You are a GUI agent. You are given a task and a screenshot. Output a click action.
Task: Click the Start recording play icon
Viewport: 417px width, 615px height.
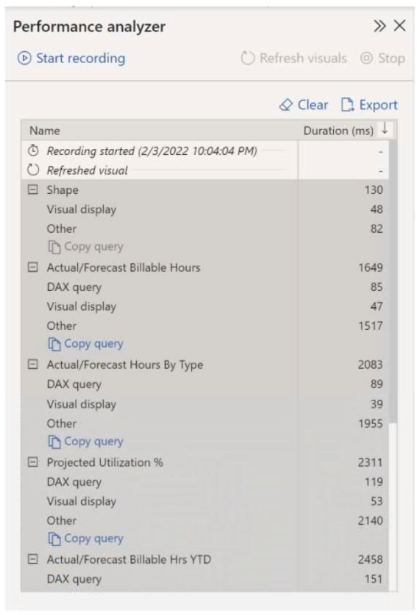(24, 58)
